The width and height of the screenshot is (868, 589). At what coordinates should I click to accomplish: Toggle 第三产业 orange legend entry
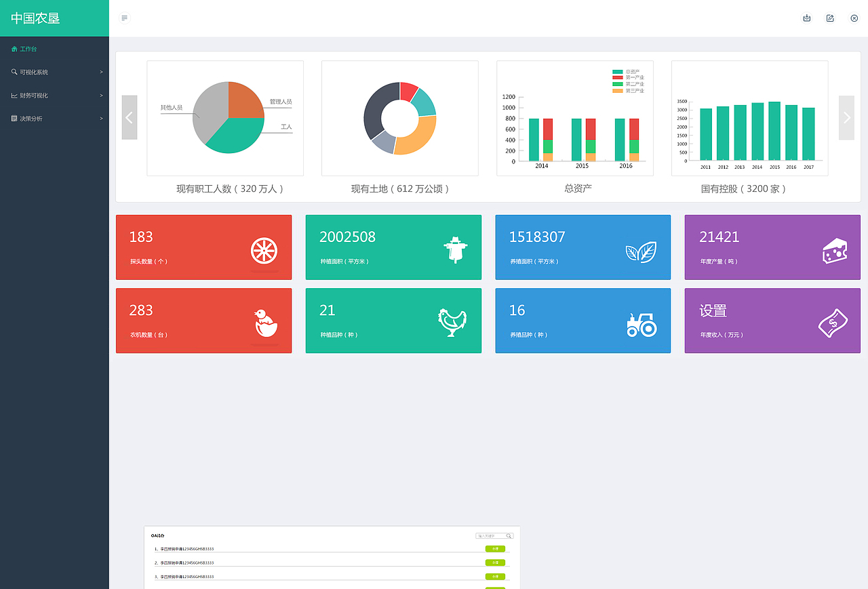(x=629, y=90)
